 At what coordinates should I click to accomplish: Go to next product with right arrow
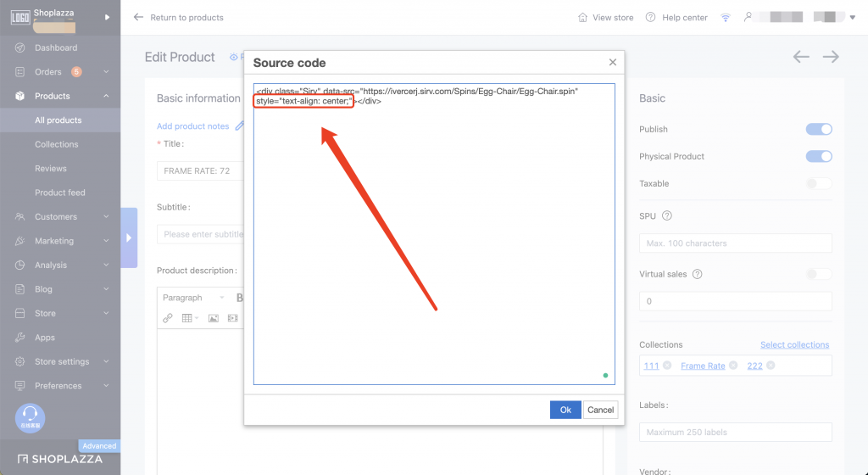(x=831, y=57)
